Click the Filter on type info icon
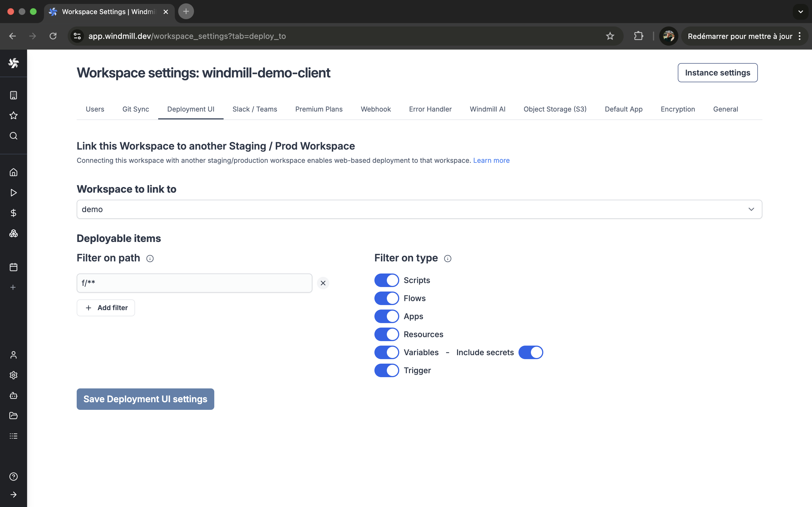This screenshot has width=812, height=507. tap(448, 259)
